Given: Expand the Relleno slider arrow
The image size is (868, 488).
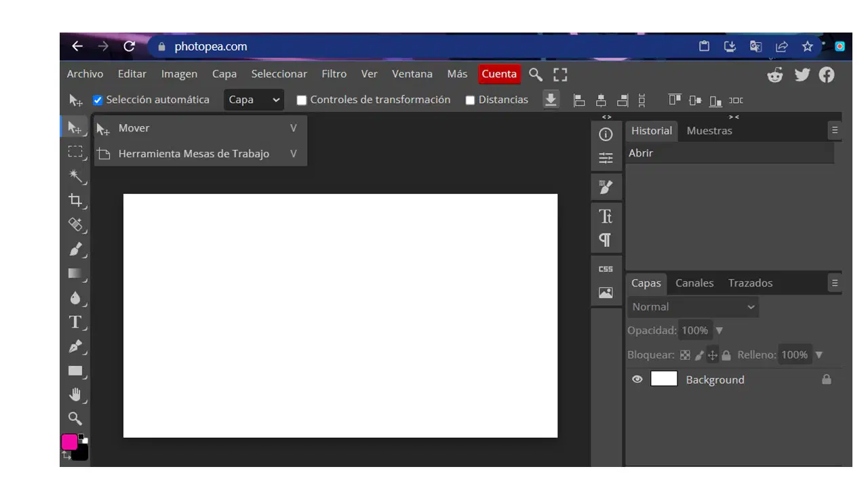Looking at the screenshot, I should tap(819, 355).
